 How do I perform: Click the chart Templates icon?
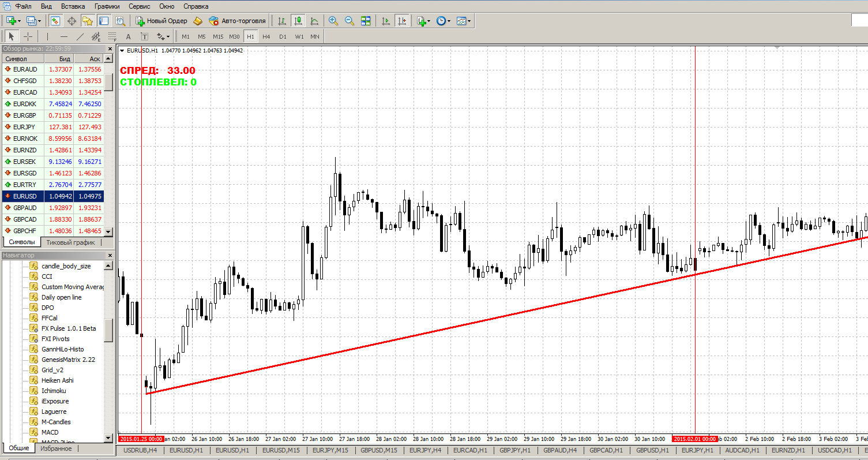tap(461, 21)
